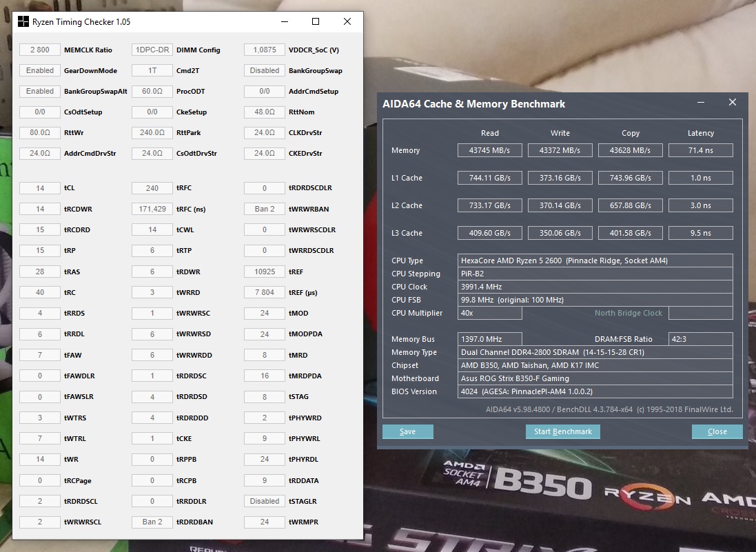This screenshot has height=552, width=756.
Task: Click the Chipset AMD B350 field
Action: (x=595, y=365)
